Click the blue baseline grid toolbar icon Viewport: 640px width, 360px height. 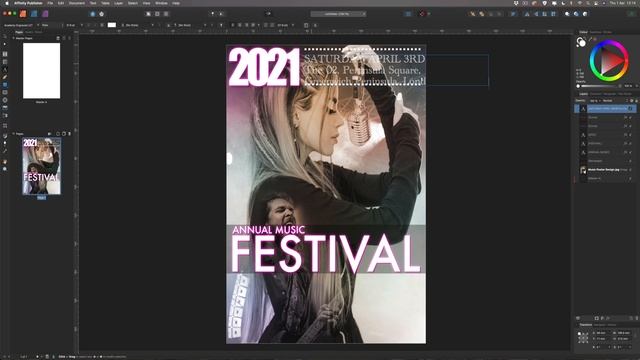pyautogui.click(x=408, y=13)
